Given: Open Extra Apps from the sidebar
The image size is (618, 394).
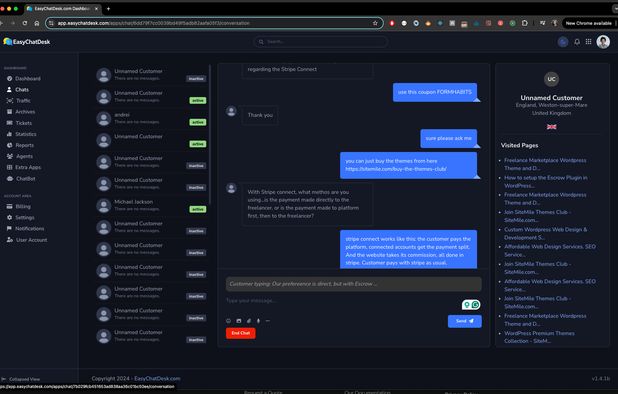Looking at the screenshot, I should [24, 167].
